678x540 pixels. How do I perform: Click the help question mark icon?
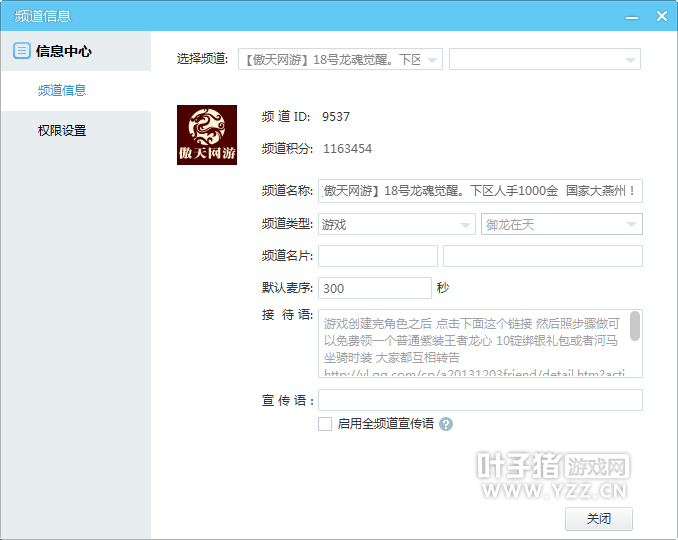tap(446, 424)
